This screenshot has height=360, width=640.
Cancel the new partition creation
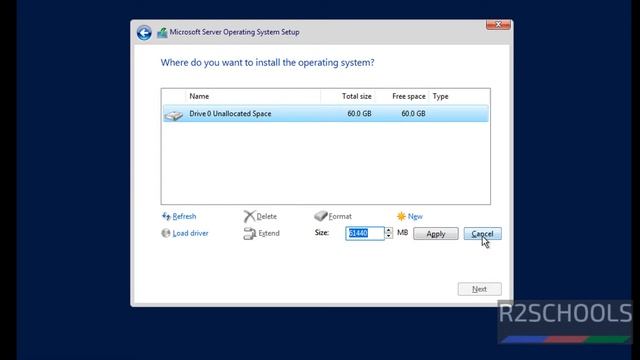pyautogui.click(x=482, y=234)
